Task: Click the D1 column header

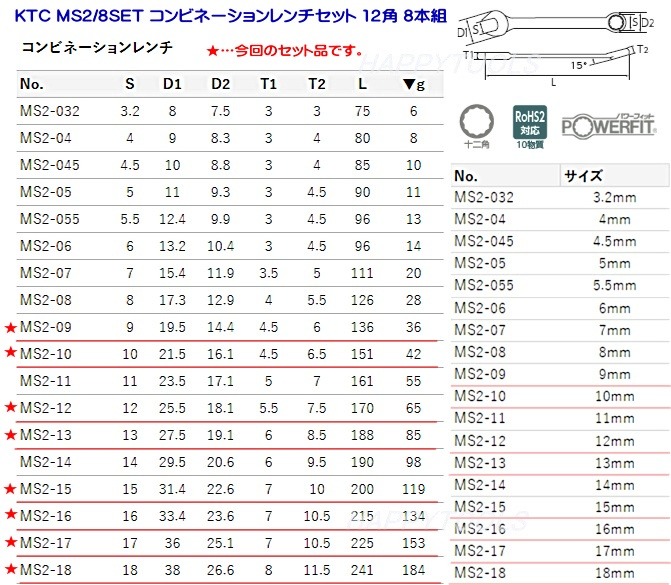Action: coord(172,84)
